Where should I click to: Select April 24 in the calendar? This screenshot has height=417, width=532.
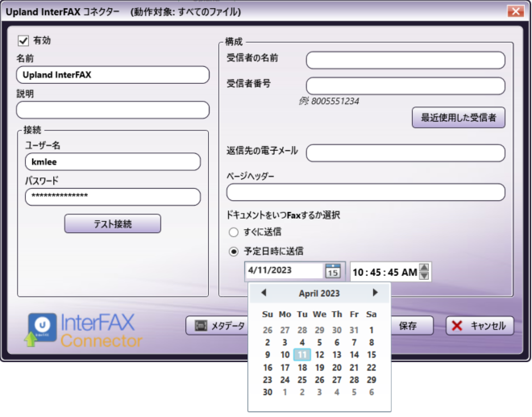pyautogui.click(x=285, y=380)
